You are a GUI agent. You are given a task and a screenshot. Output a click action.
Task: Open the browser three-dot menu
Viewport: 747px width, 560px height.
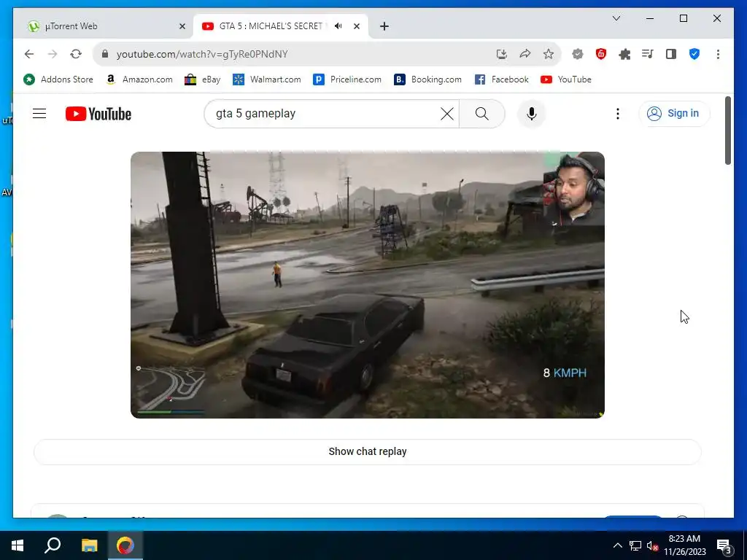[x=718, y=54]
